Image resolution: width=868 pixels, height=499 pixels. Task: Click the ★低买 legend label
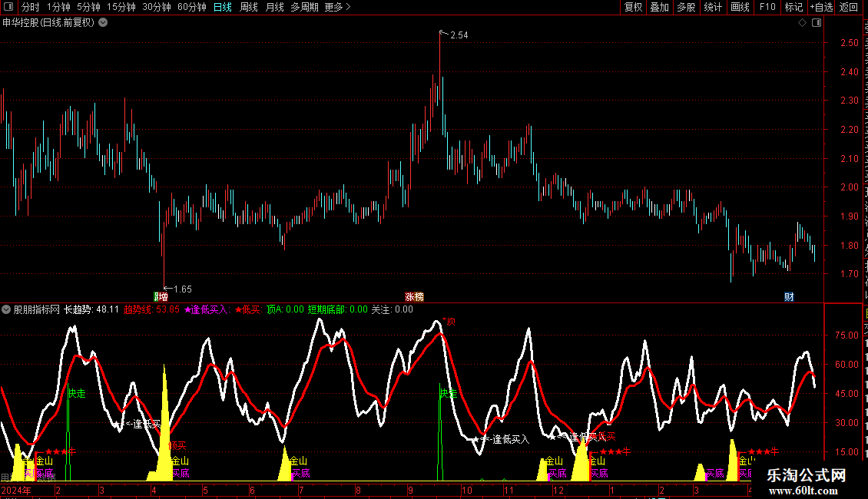tap(249, 309)
